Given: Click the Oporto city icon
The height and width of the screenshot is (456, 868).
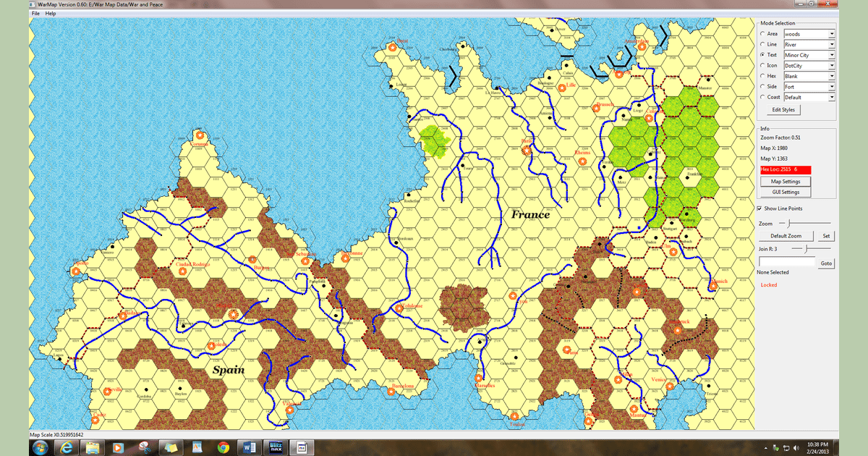Looking at the screenshot, I should (76, 271).
